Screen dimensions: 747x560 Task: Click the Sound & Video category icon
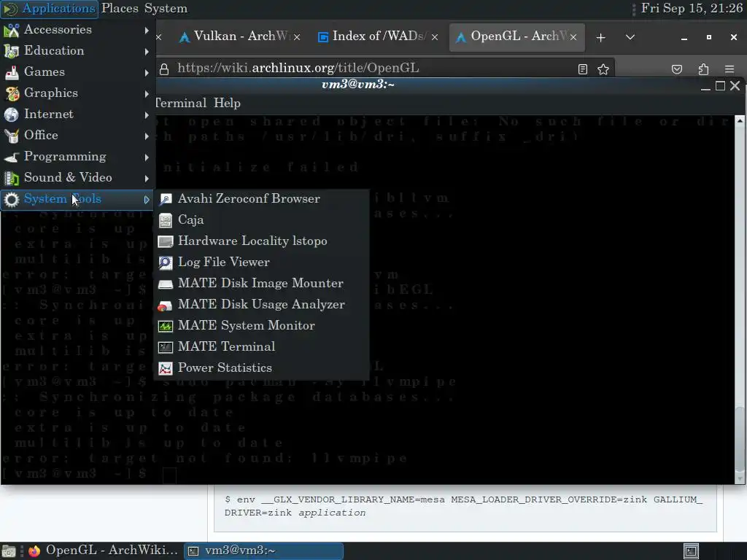[x=12, y=178]
